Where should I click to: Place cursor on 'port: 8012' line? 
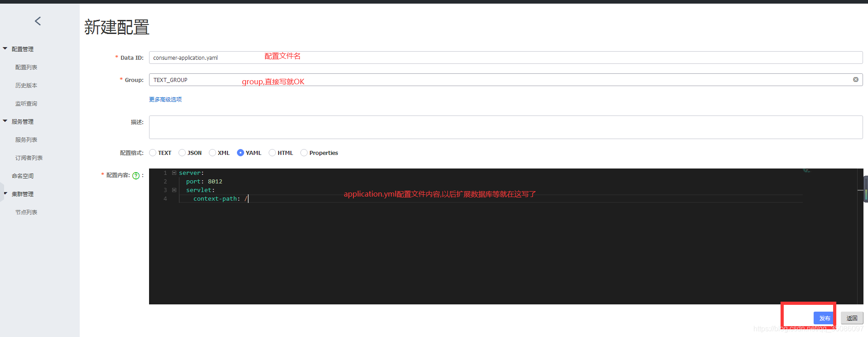[204, 182]
